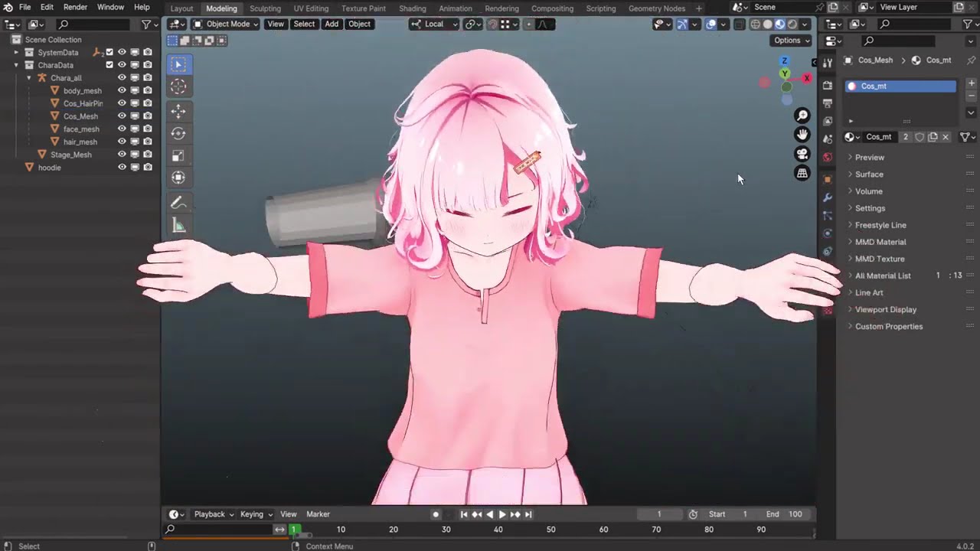Select the Annotate pencil tool
This screenshot has width=980, height=551.
click(178, 203)
